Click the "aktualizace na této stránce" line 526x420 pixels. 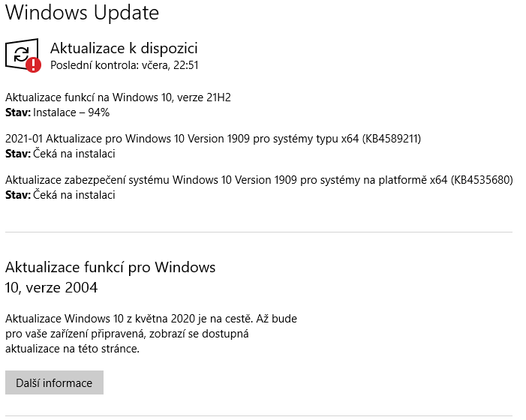(72, 349)
